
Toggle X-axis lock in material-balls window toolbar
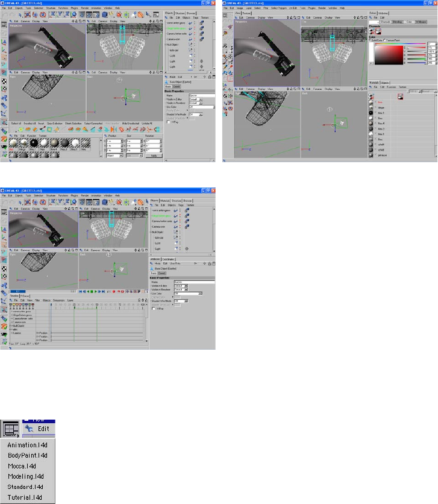(52, 15)
